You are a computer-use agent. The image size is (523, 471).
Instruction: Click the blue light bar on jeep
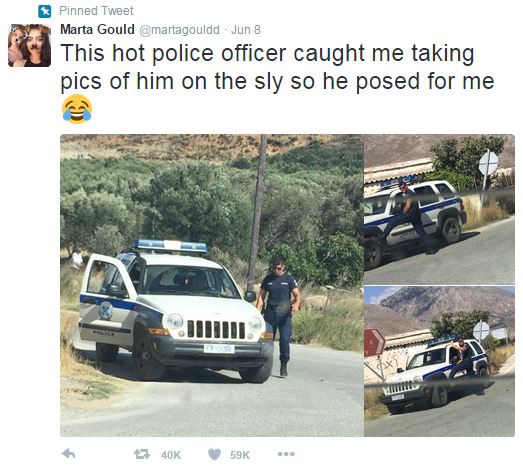pos(171,246)
